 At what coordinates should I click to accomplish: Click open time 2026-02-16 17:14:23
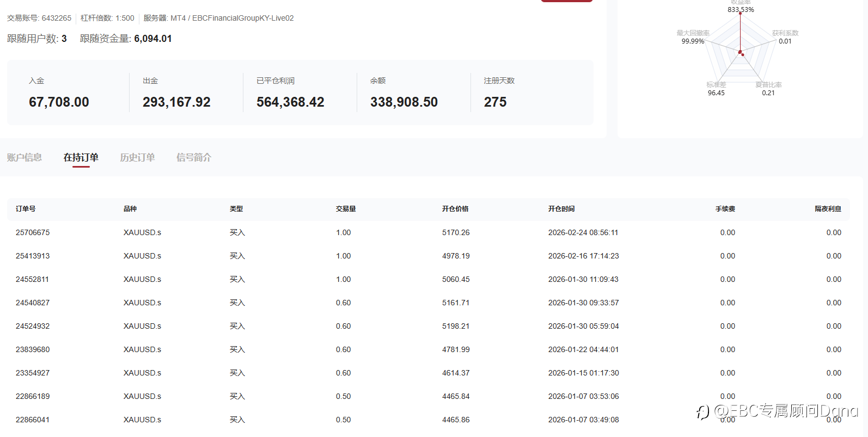click(584, 256)
